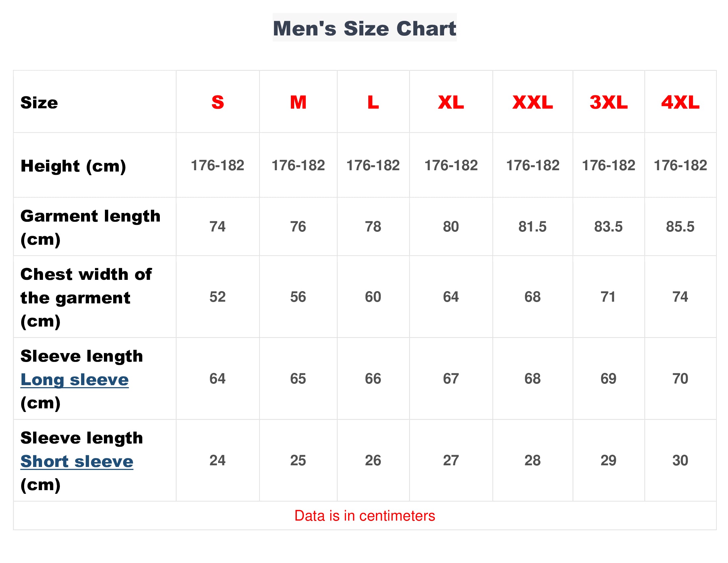Click the Data is in centimeters note
Image resolution: width=728 pixels, height=563 pixels.
tap(364, 516)
